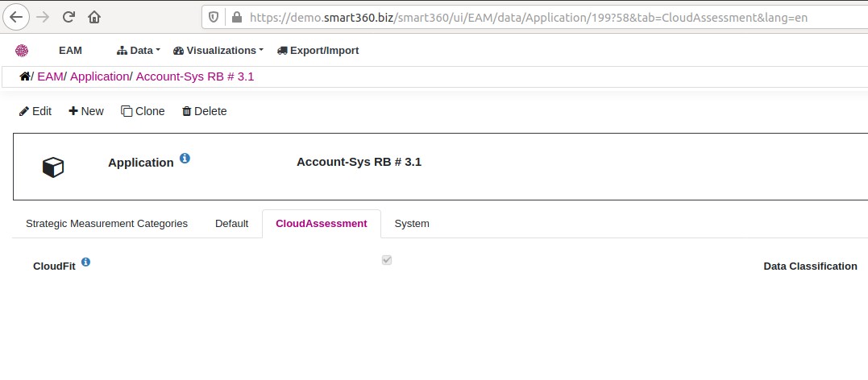Go to browser home page icon

click(94, 17)
